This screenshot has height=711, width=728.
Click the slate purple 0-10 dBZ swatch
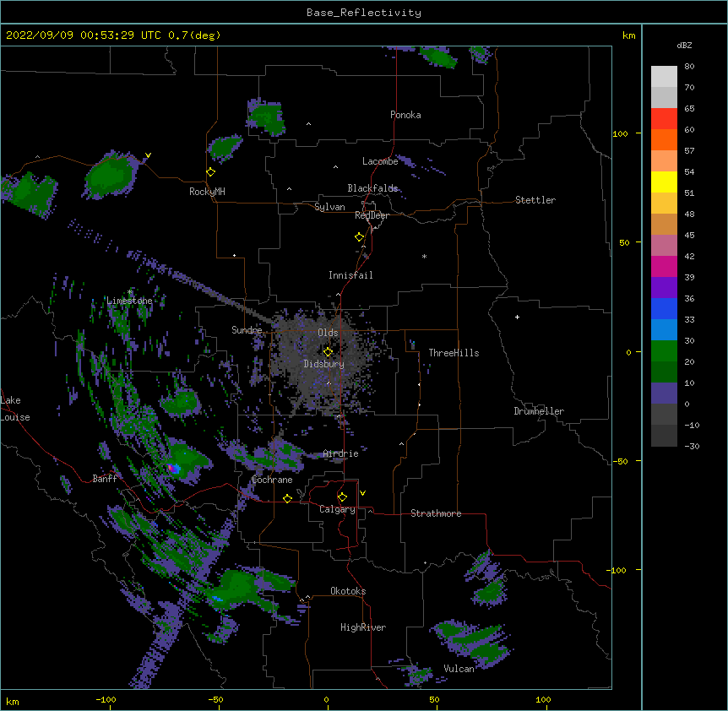664,393
